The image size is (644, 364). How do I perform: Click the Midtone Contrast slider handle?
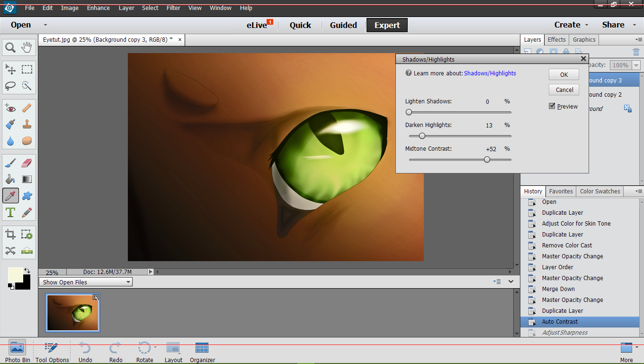tap(487, 160)
